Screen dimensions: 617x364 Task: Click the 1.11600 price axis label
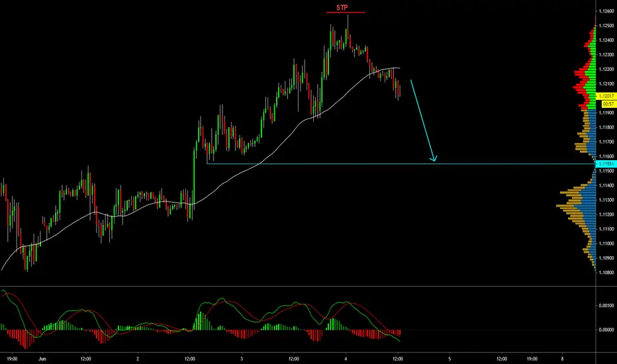tap(606, 156)
